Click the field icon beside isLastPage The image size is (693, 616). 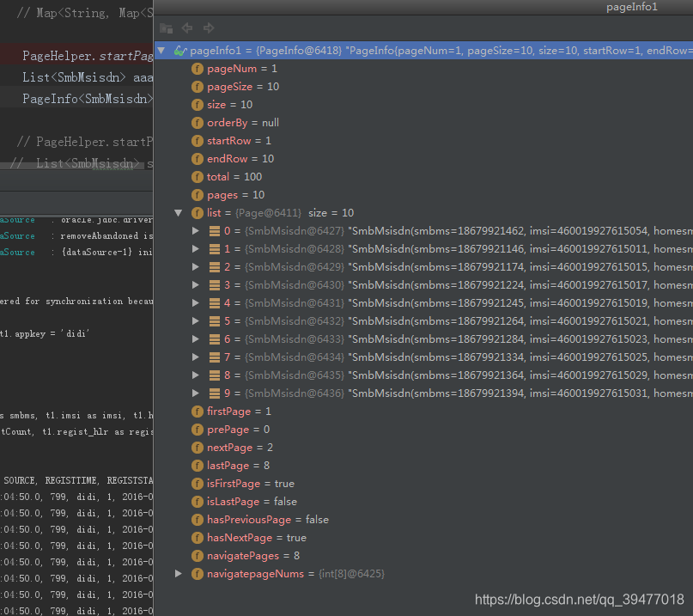[198, 502]
